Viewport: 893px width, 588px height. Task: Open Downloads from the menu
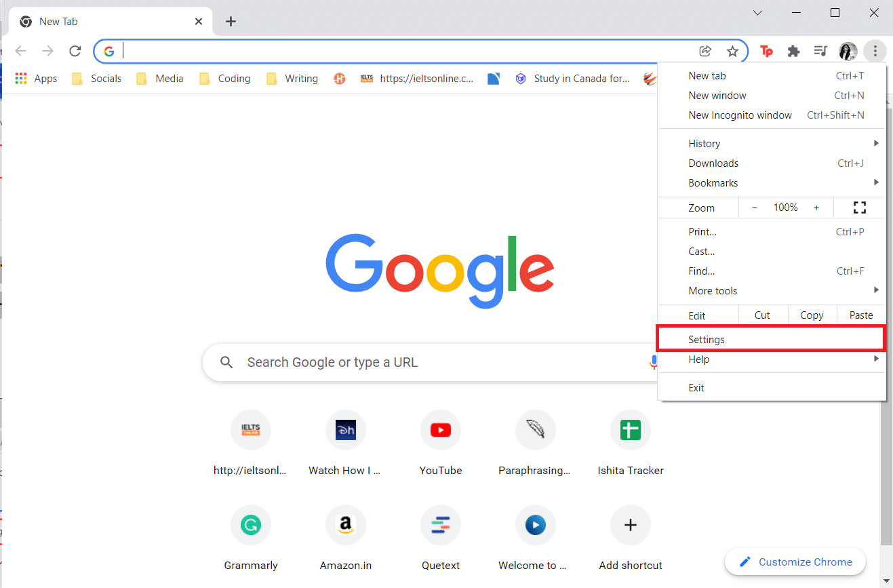[772, 163]
